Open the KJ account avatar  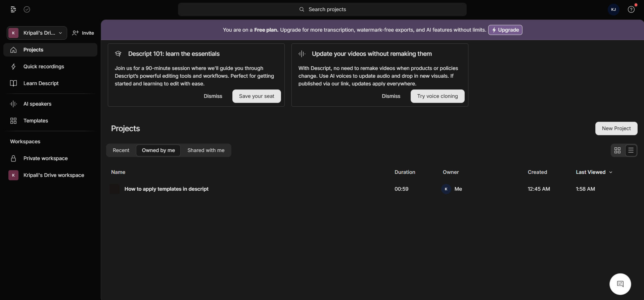pyautogui.click(x=613, y=9)
